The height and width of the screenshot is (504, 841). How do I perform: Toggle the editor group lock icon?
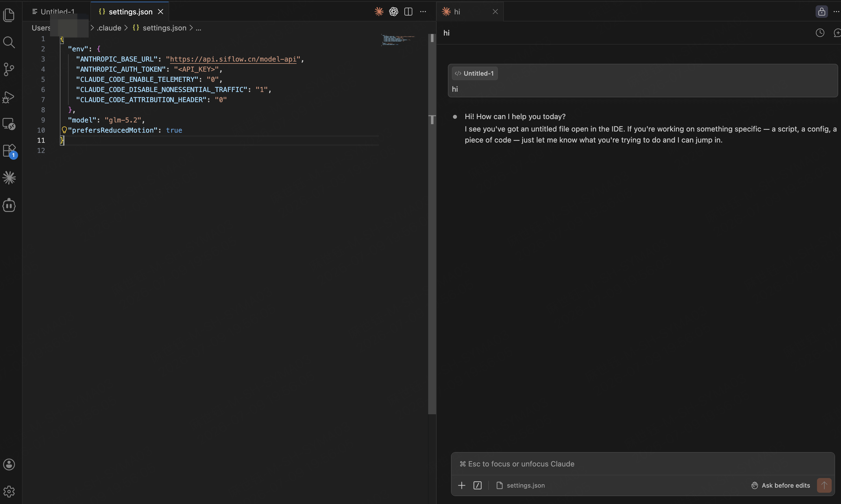tap(821, 12)
